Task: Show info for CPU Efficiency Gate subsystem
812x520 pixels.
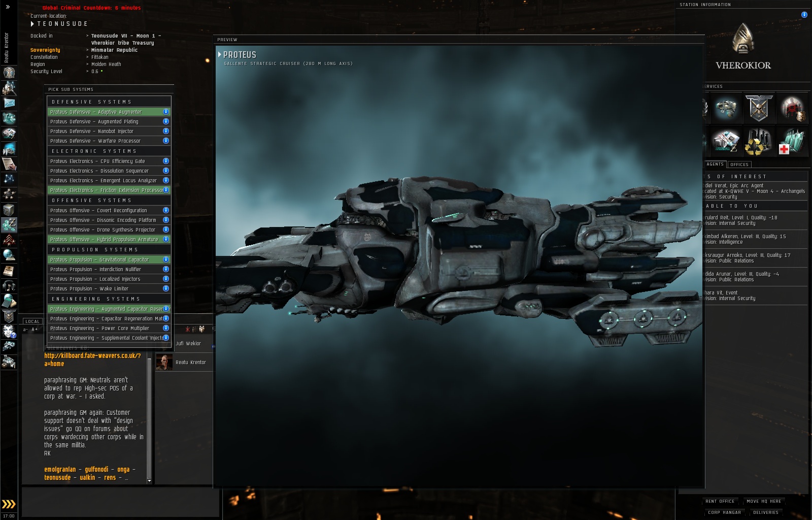Action: coord(166,161)
